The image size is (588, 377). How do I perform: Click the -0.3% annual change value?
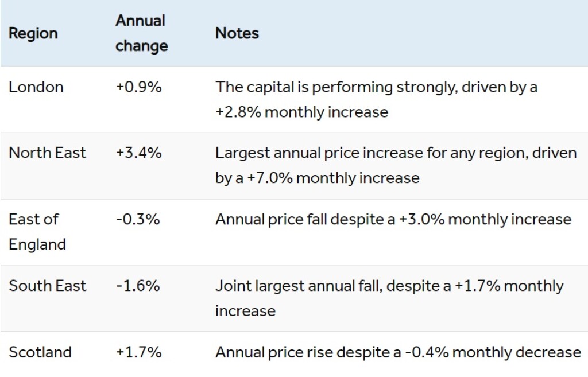[x=138, y=219]
